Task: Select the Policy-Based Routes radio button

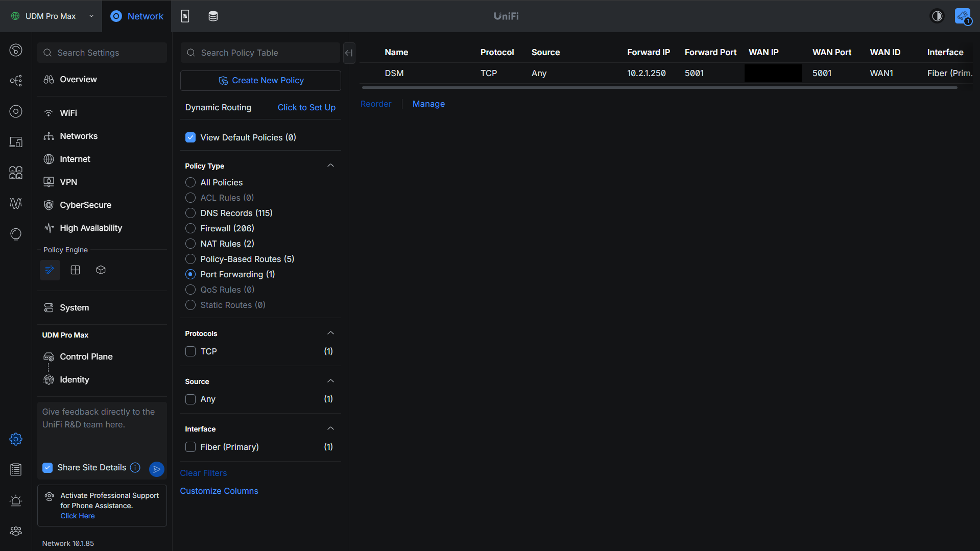Action: pyautogui.click(x=190, y=259)
